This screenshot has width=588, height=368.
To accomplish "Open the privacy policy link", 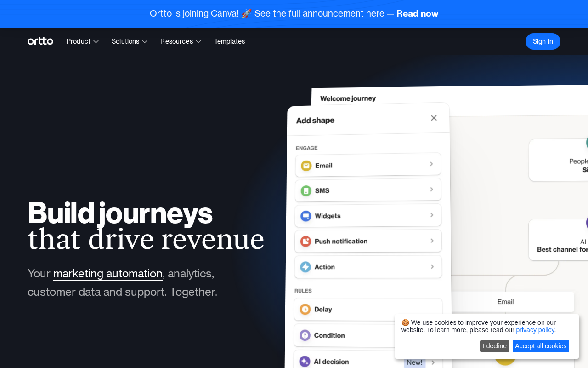I will coord(535,330).
